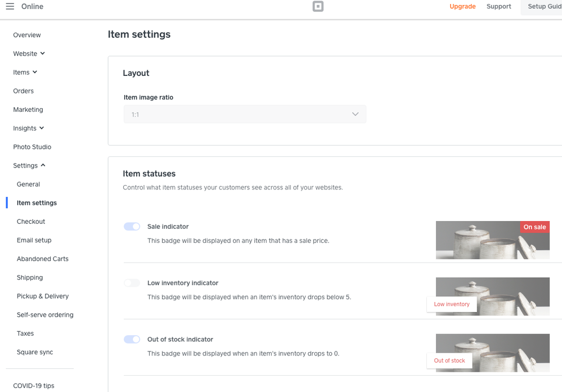Disable the Sale indicator toggle

132,227
